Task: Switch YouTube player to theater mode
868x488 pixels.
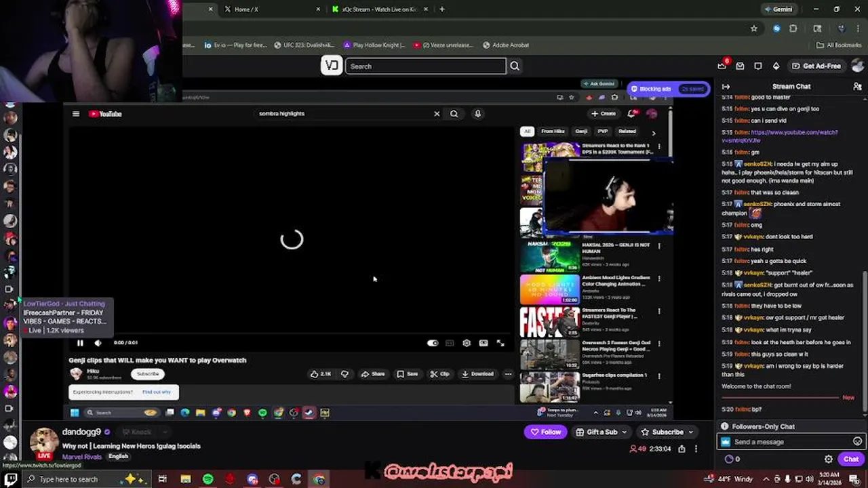Action: coord(484,343)
